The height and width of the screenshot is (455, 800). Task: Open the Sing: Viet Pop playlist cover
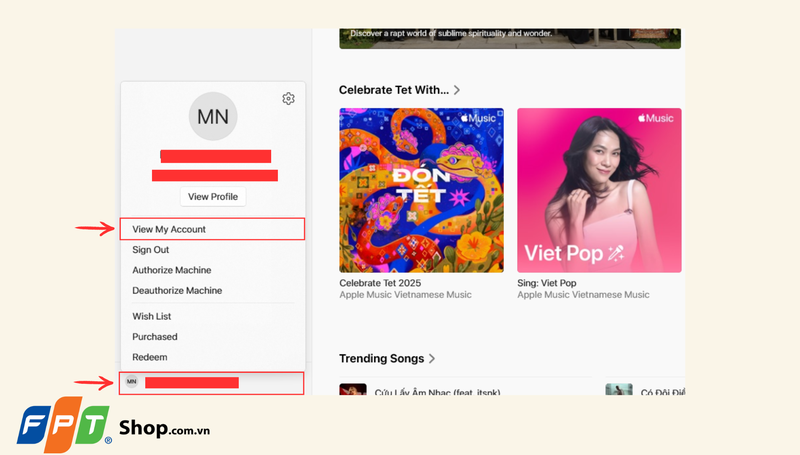599,190
